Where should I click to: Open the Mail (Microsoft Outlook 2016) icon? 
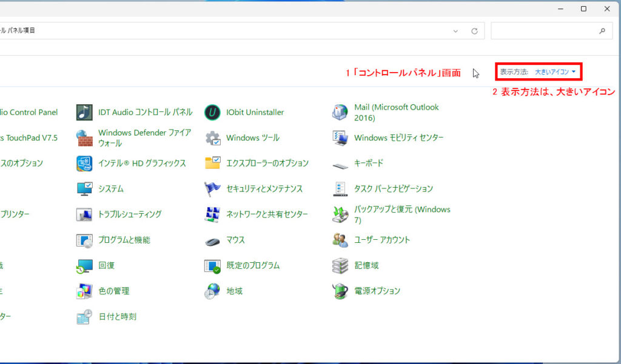[x=340, y=113]
